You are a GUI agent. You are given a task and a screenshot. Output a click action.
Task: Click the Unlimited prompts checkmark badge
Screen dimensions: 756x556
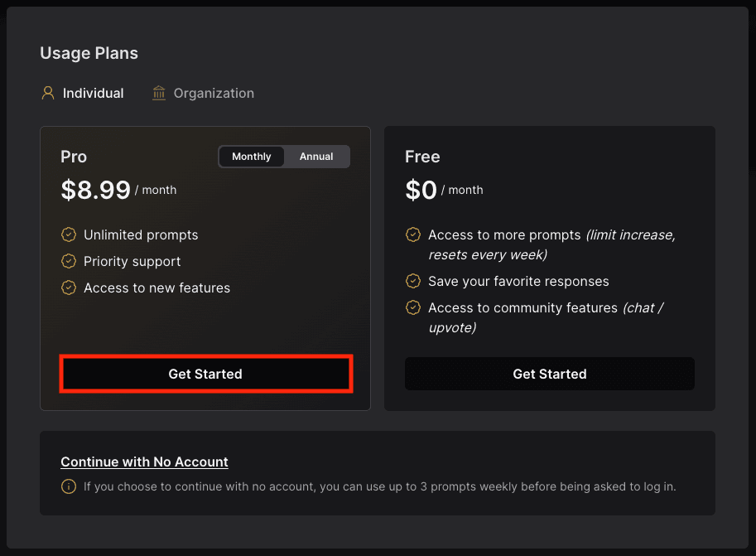(69, 234)
